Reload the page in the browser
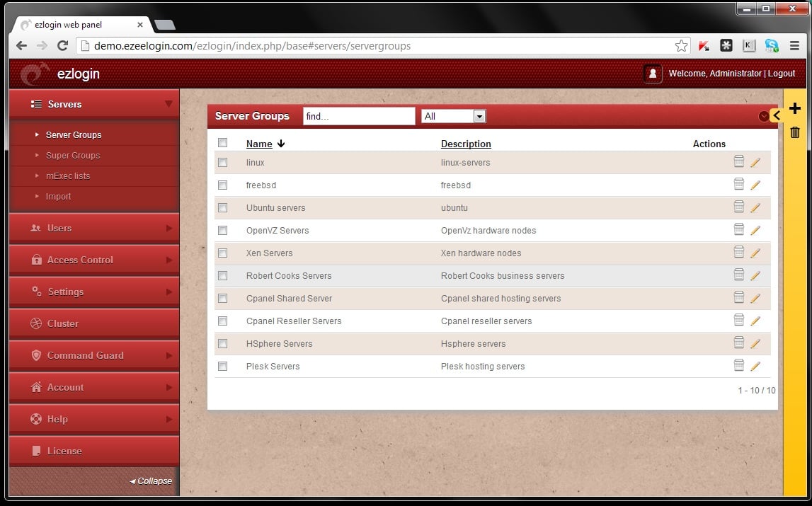 tap(63, 45)
